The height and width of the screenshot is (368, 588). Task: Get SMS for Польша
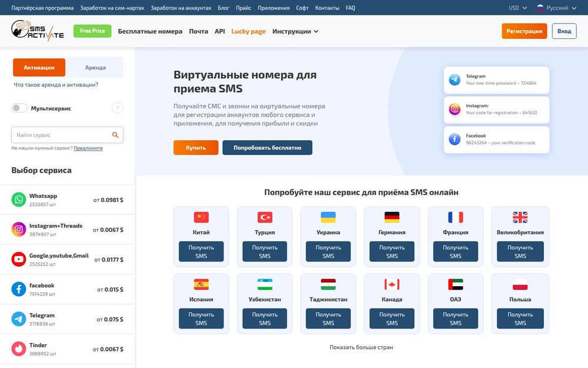tap(520, 319)
